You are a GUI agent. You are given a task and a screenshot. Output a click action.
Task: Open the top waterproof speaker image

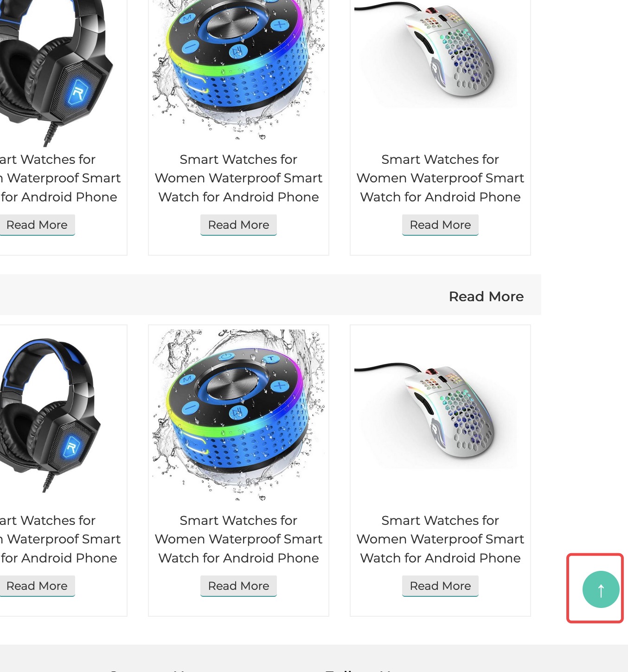(238, 70)
